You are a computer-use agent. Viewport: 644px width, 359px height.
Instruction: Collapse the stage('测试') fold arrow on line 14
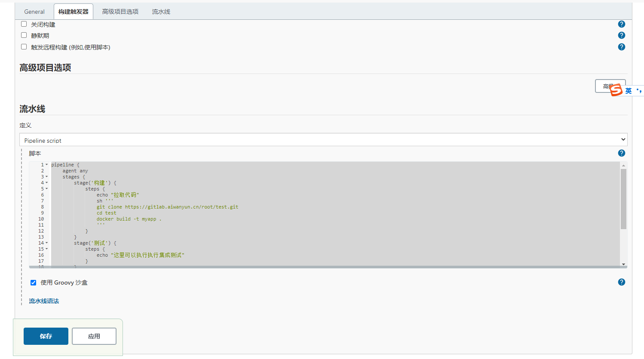(x=47, y=243)
